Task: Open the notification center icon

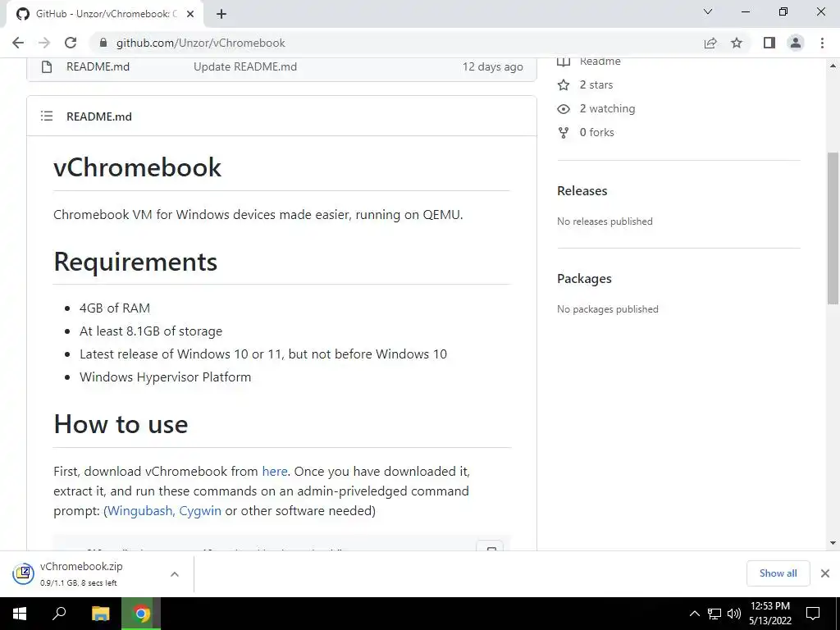Action: point(813,614)
